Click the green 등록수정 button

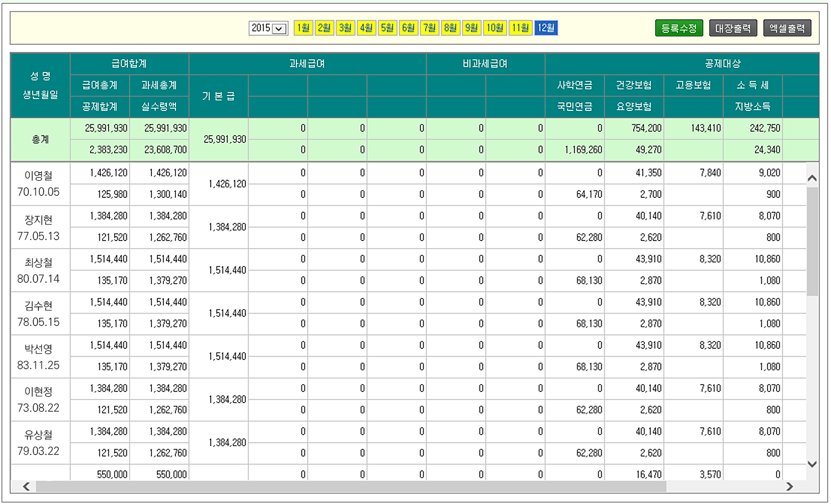[x=678, y=28]
